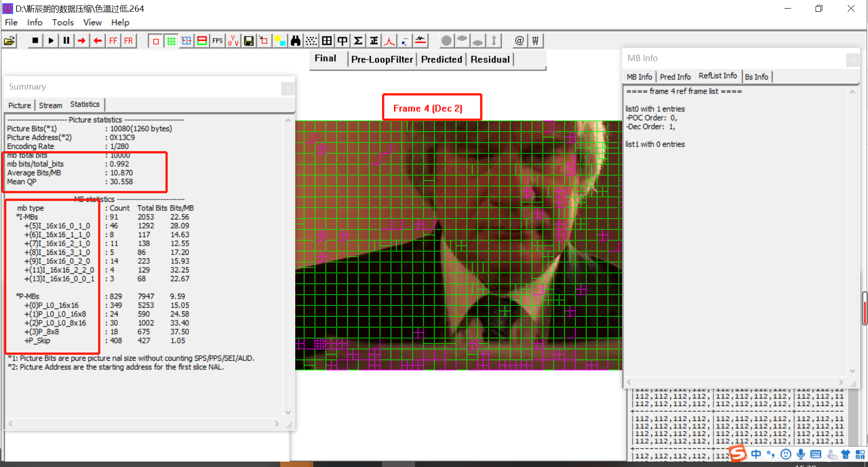Toggle the small red square overlay icon

(156, 41)
